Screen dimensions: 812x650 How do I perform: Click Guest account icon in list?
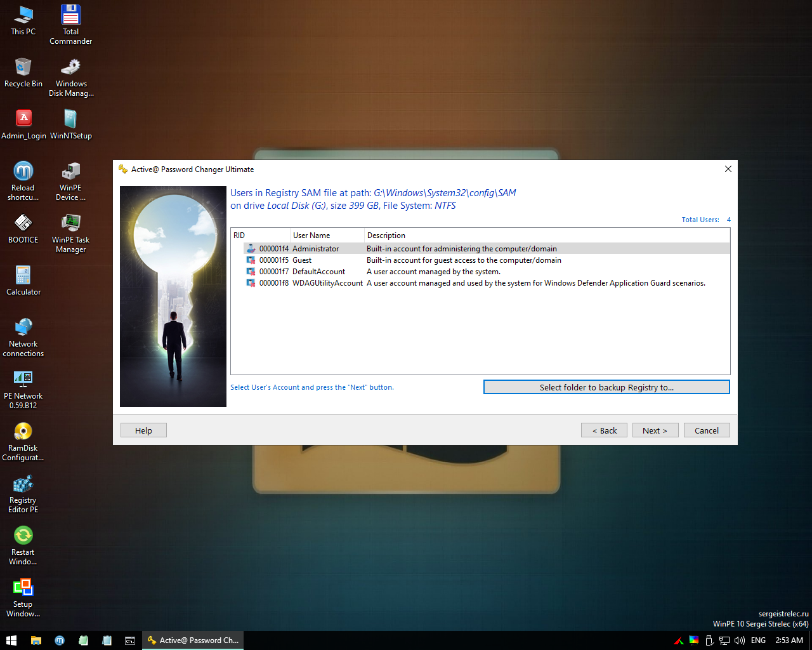(x=251, y=260)
